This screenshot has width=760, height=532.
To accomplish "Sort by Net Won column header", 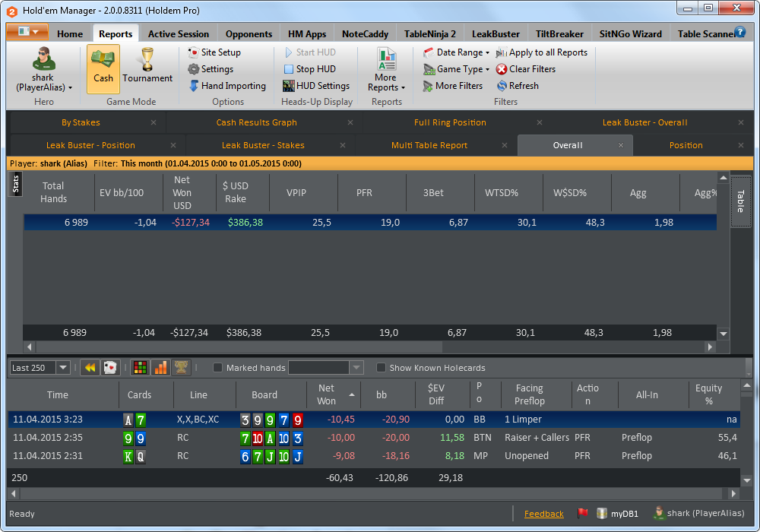I will 335,394.
